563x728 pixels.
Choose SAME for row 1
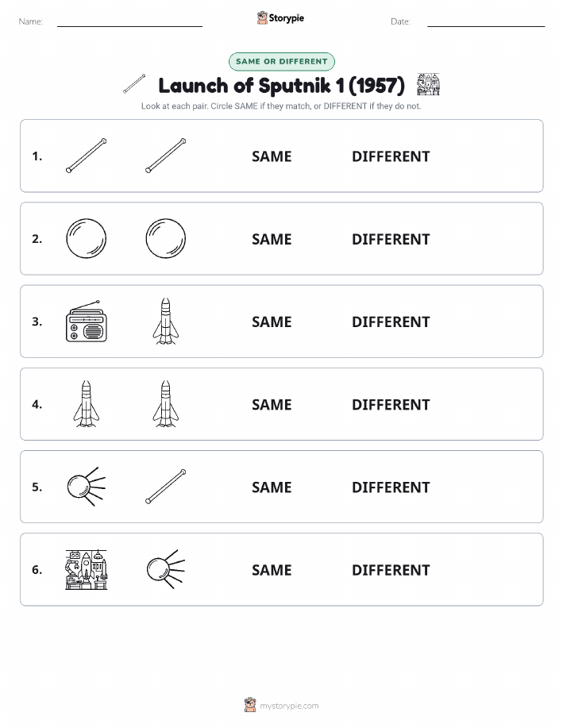[x=272, y=156]
